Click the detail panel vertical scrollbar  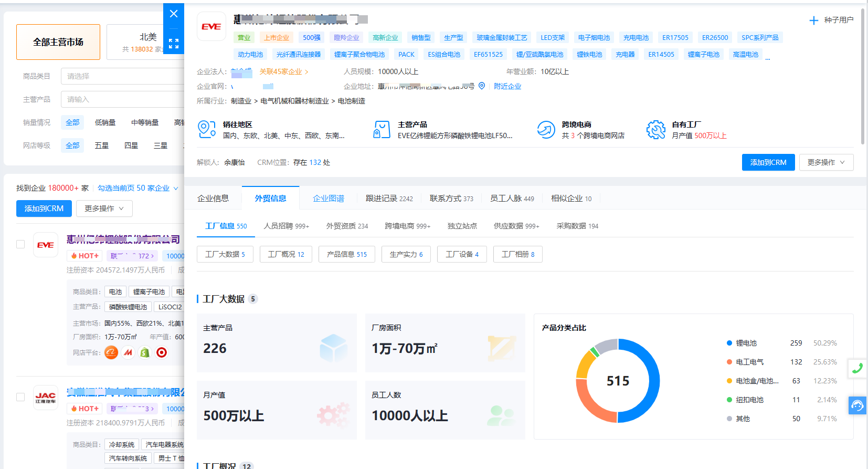(x=863, y=76)
